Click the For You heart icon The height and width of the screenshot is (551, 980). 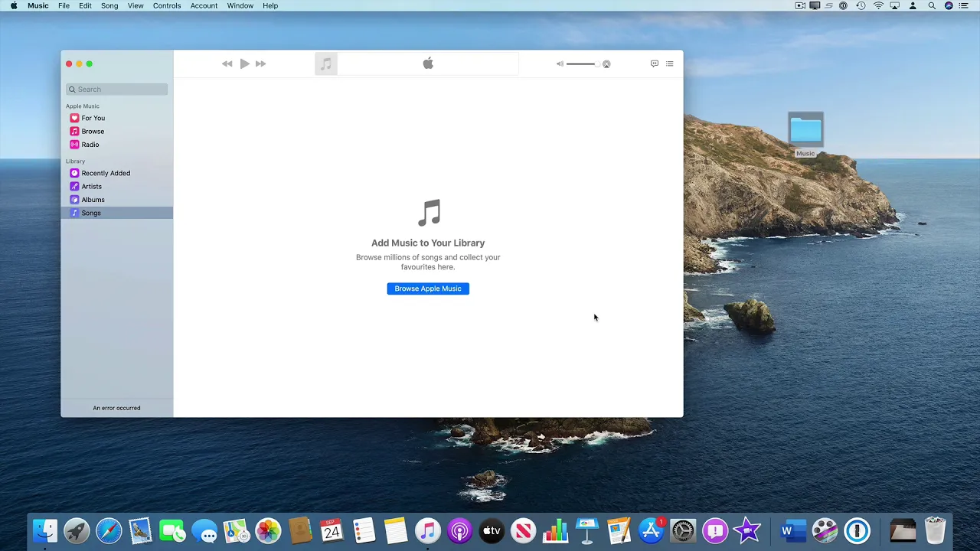coord(74,118)
